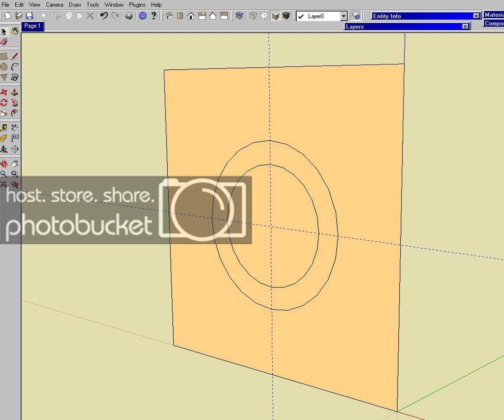Activate the Tape Measure tool
This screenshot has height=420, width=504.
pyautogui.click(x=4, y=128)
